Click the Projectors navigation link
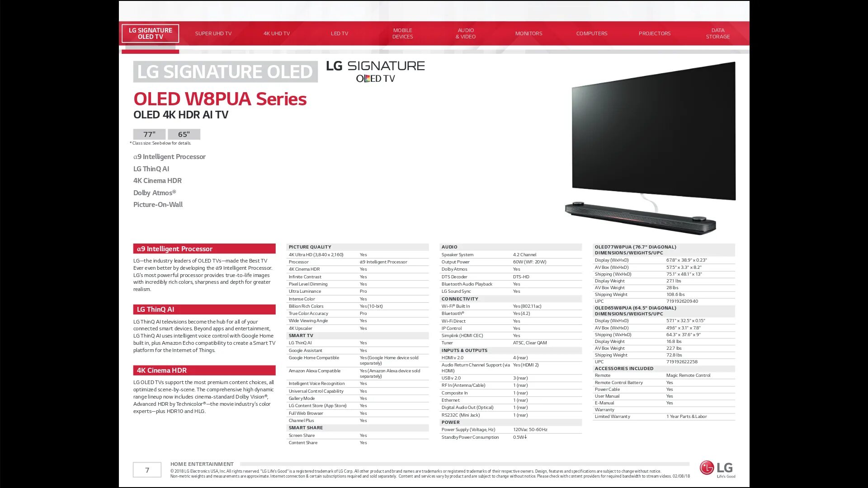Viewport: 868px width, 488px height. (x=655, y=33)
